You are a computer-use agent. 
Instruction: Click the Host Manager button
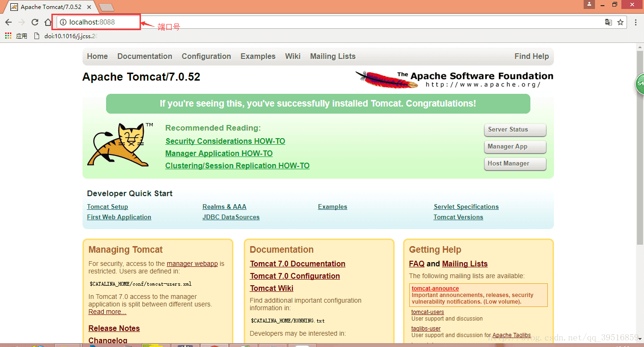[x=515, y=164]
